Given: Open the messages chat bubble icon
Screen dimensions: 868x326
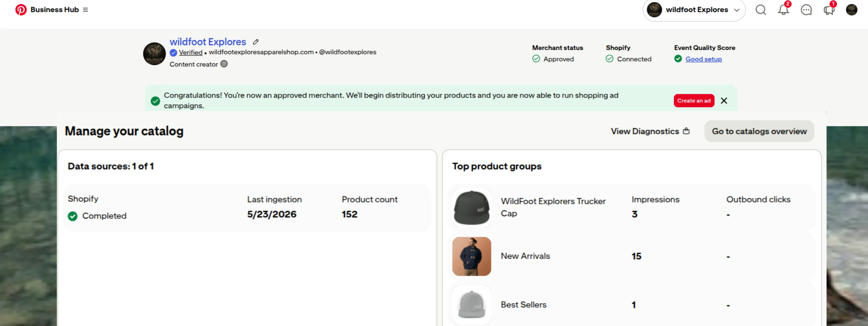Looking at the screenshot, I should click(x=806, y=10).
